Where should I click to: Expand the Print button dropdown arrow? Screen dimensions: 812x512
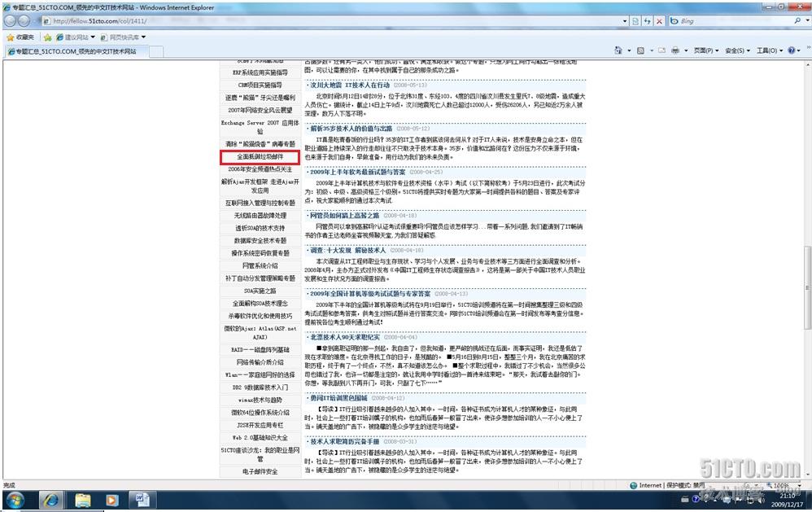(x=686, y=50)
